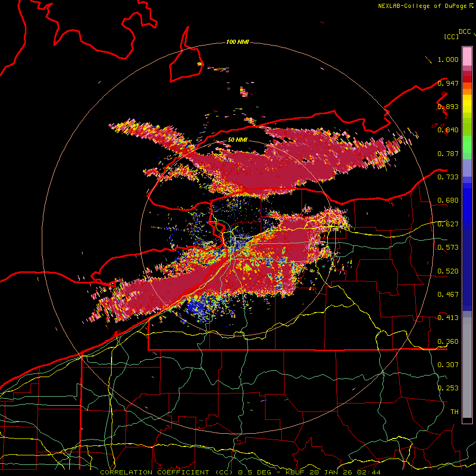The image size is (476, 476).
Task: Select the 0.680 value on the CC scale
Action: point(448,200)
